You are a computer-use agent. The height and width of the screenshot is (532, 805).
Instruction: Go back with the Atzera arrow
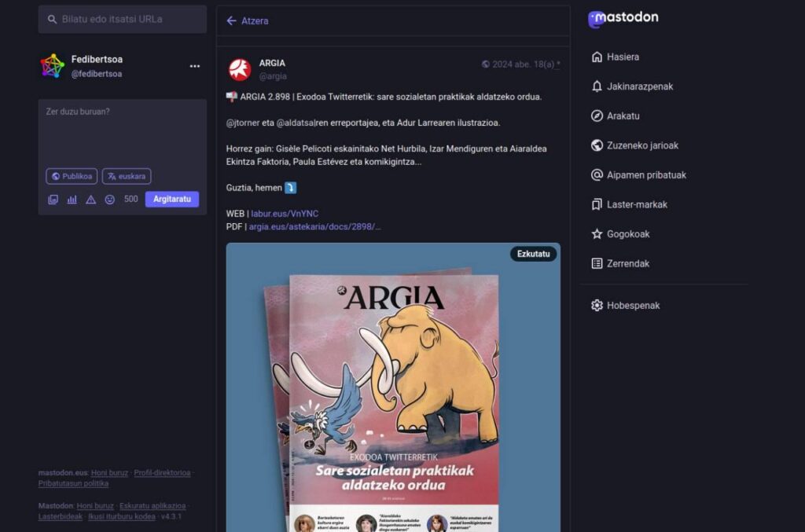pos(248,21)
